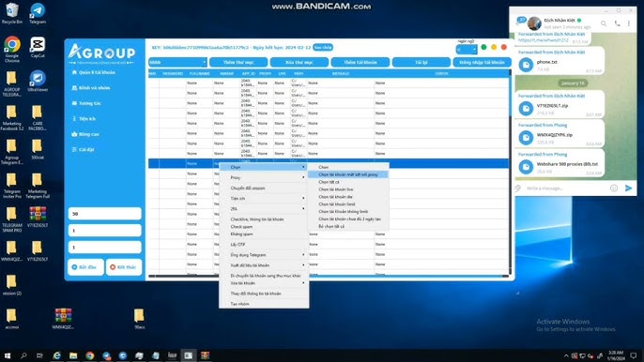Choose Bỏ chọn tất cả option

[x=348, y=226]
